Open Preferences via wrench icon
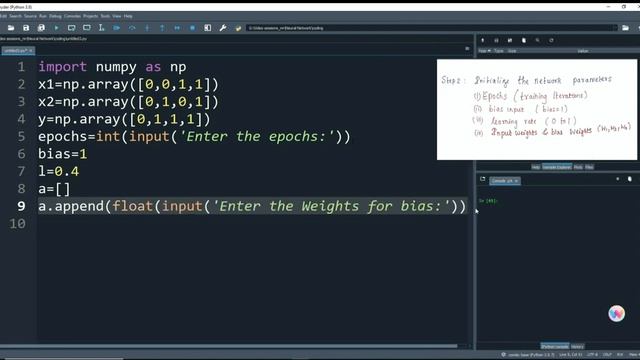The width and height of the screenshot is (640, 360). (x=223, y=28)
